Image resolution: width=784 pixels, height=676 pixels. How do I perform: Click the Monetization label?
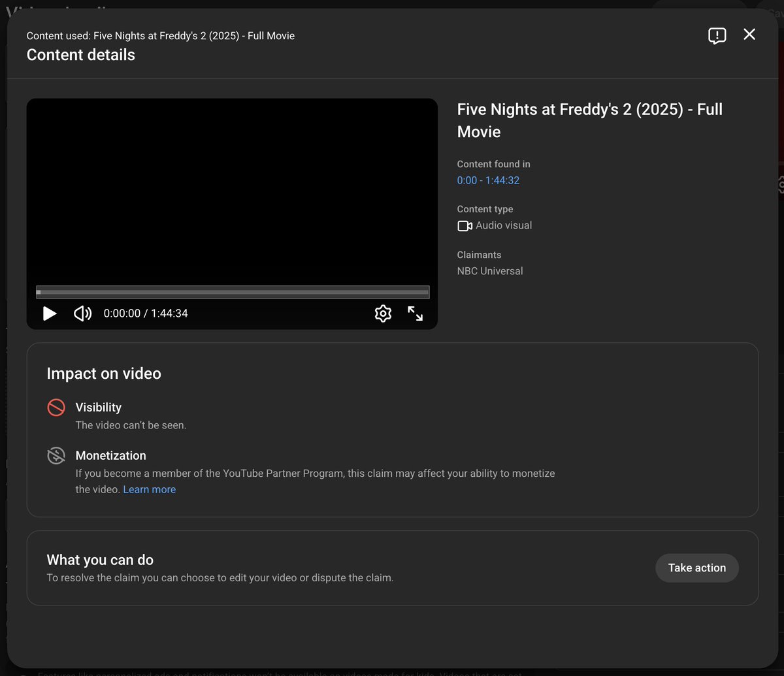(111, 456)
